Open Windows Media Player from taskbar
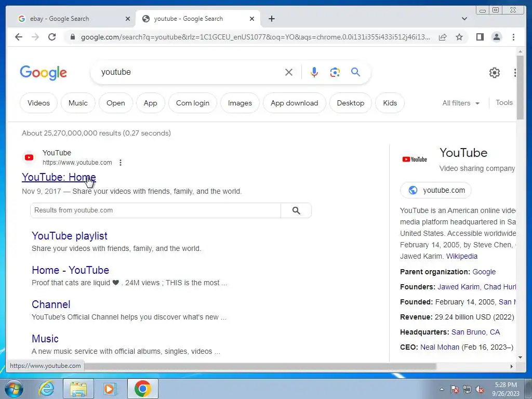 coord(110,389)
